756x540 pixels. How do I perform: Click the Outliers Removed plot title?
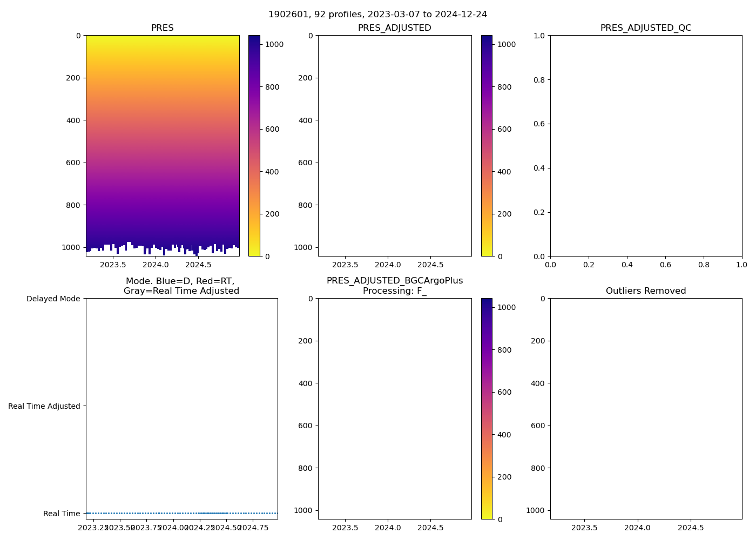click(x=646, y=291)
